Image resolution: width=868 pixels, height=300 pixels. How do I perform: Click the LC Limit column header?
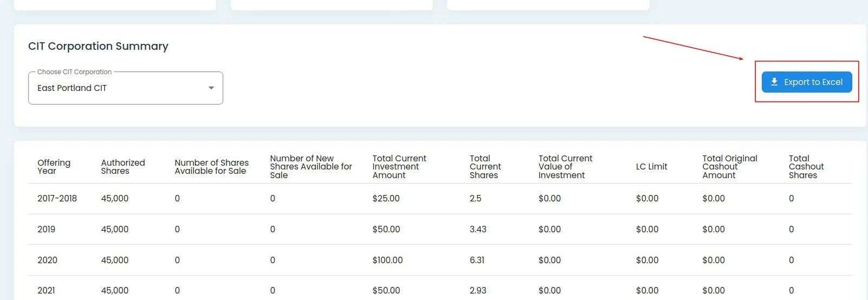tap(651, 167)
